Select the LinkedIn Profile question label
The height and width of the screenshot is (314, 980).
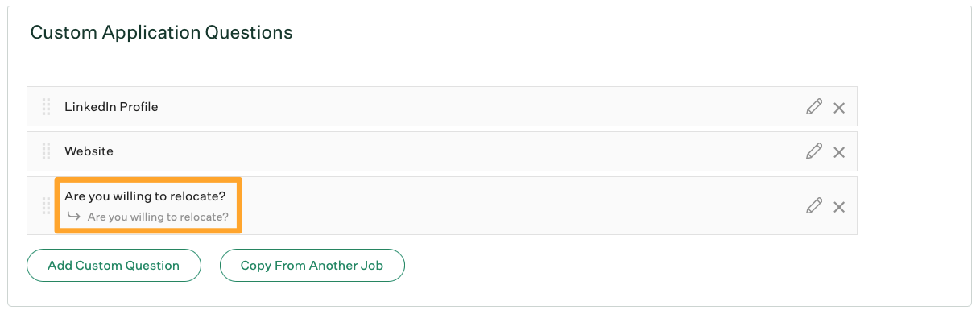click(x=111, y=106)
